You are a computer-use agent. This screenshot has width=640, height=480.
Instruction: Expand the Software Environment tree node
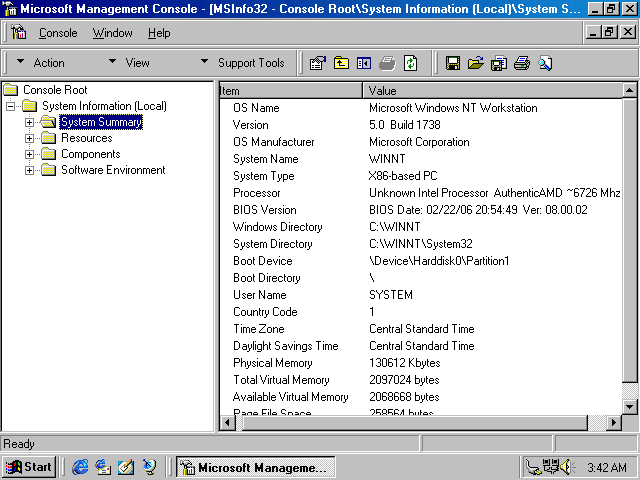pyautogui.click(x=29, y=170)
